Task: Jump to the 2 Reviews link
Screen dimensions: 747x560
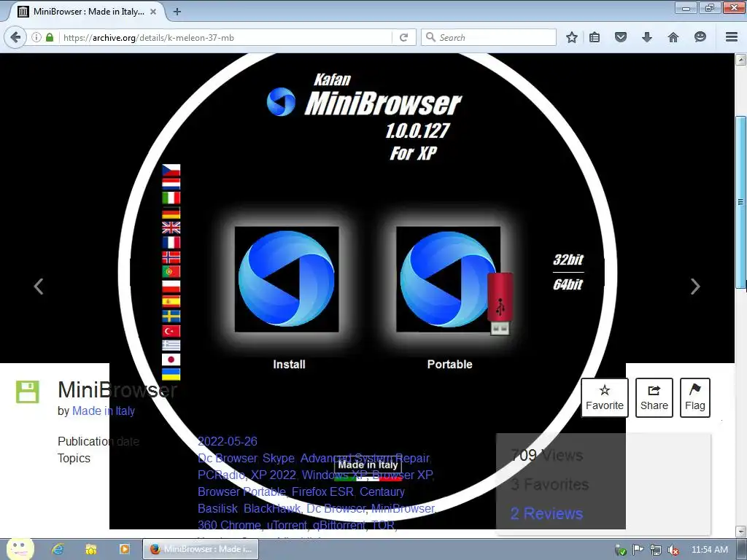Action: click(546, 513)
